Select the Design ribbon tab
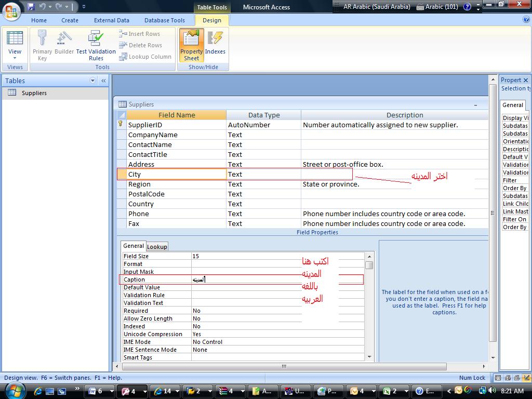This screenshot has width=532, height=399. pyautogui.click(x=212, y=20)
